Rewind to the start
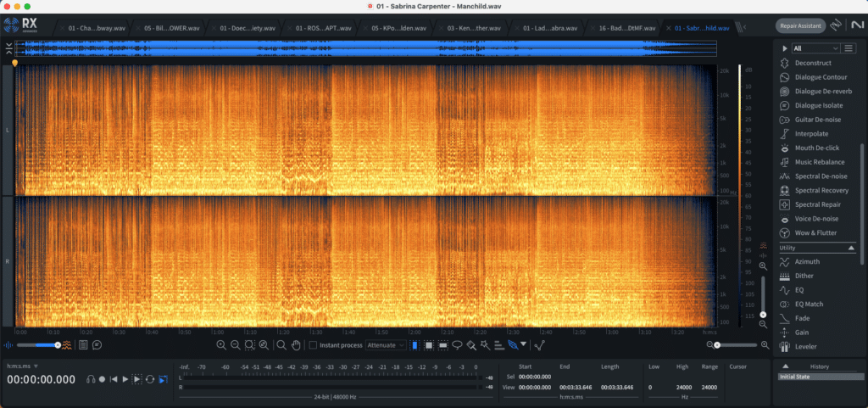 114,379
